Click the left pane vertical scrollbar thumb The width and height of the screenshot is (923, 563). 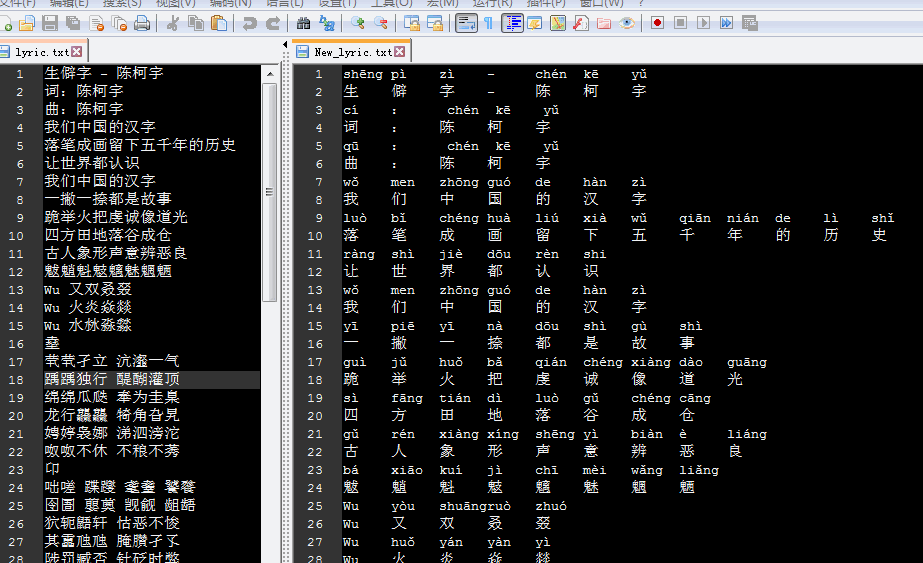coord(270,193)
